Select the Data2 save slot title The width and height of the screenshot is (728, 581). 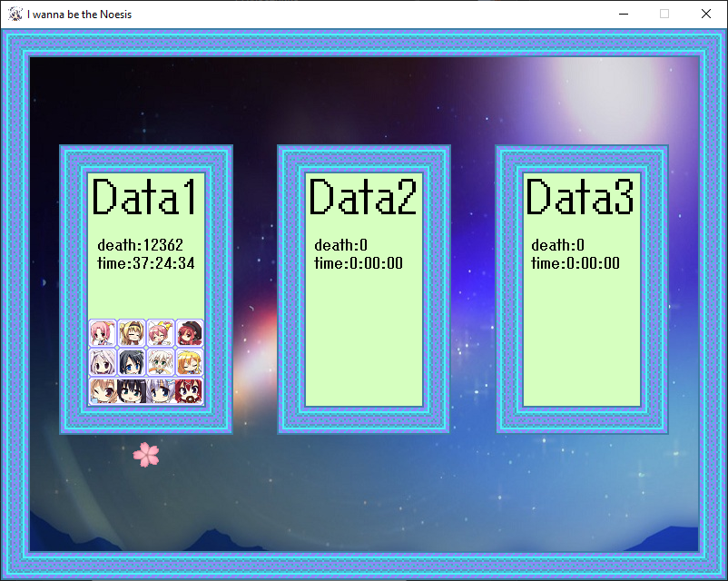click(x=362, y=197)
